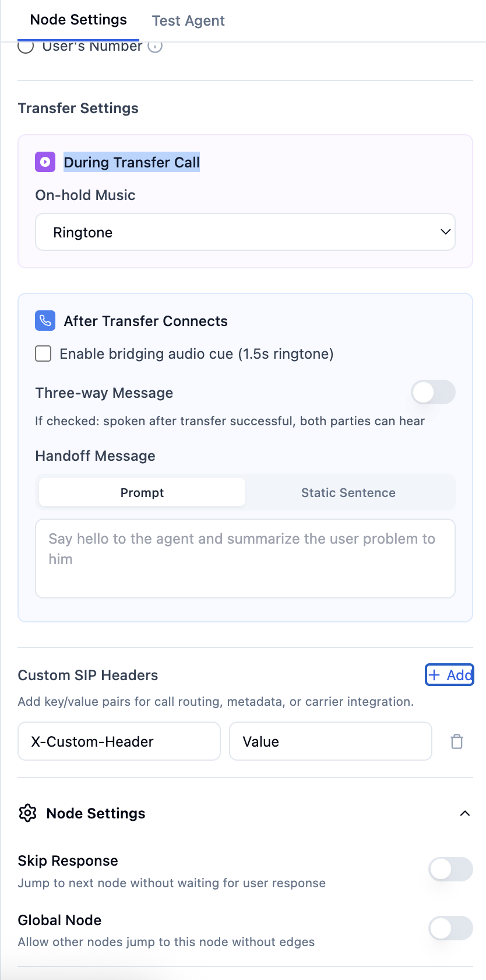Select the Static Sentence tab for Handoff Message
The image size is (486, 980).
coord(348,492)
